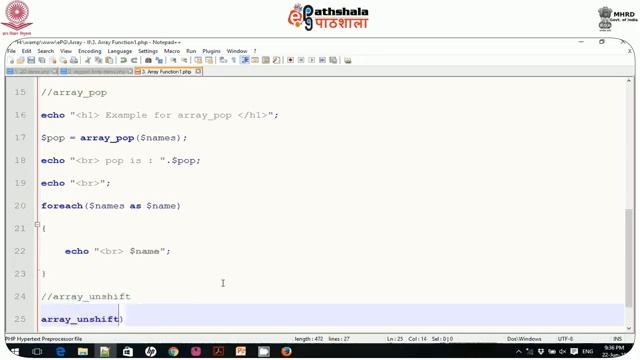This screenshot has height=360, width=640.
Task: Save the current file using floppy icon
Action: (x=31, y=60)
